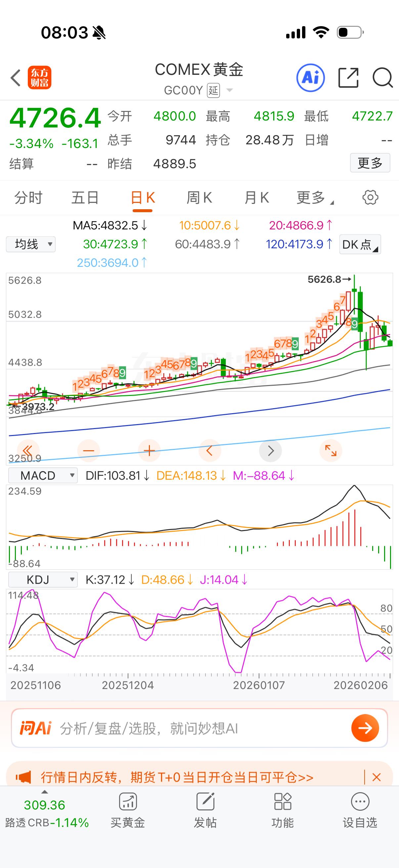Open 功能 functions icon
The image size is (399, 868).
point(283,811)
